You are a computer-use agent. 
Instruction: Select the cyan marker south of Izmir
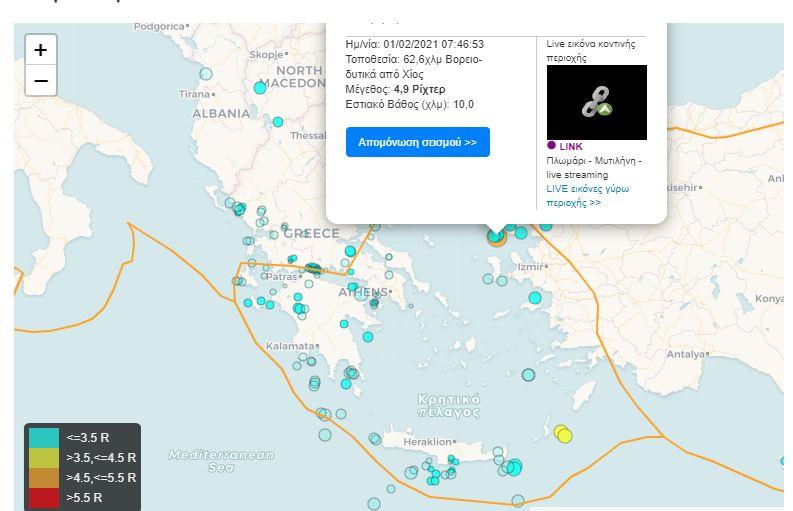(535, 297)
